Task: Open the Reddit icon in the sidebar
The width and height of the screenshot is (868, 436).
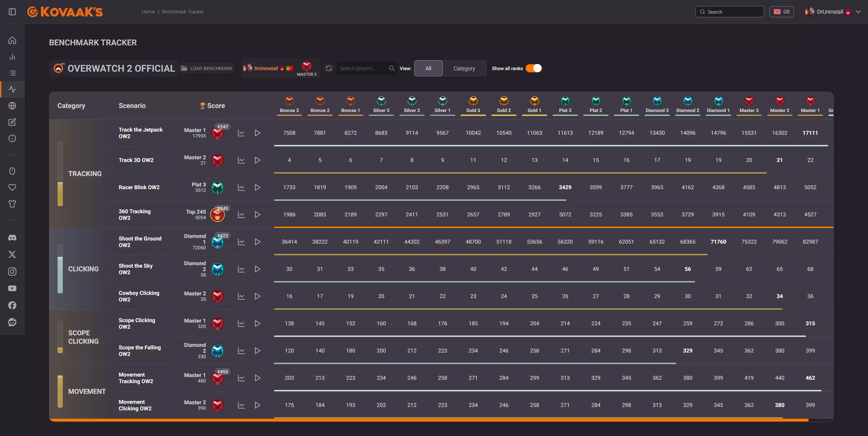Action: pyautogui.click(x=12, y=322)
